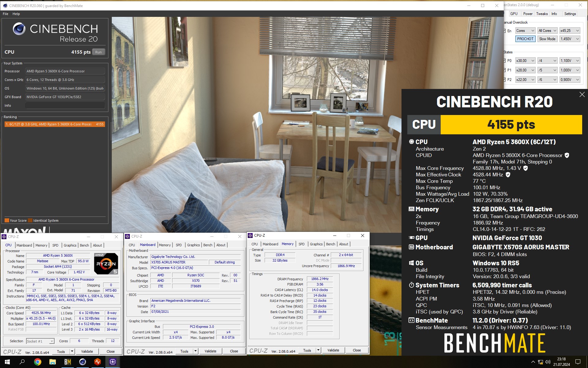Open taskbar search magnifier

[x=22, y=362]
